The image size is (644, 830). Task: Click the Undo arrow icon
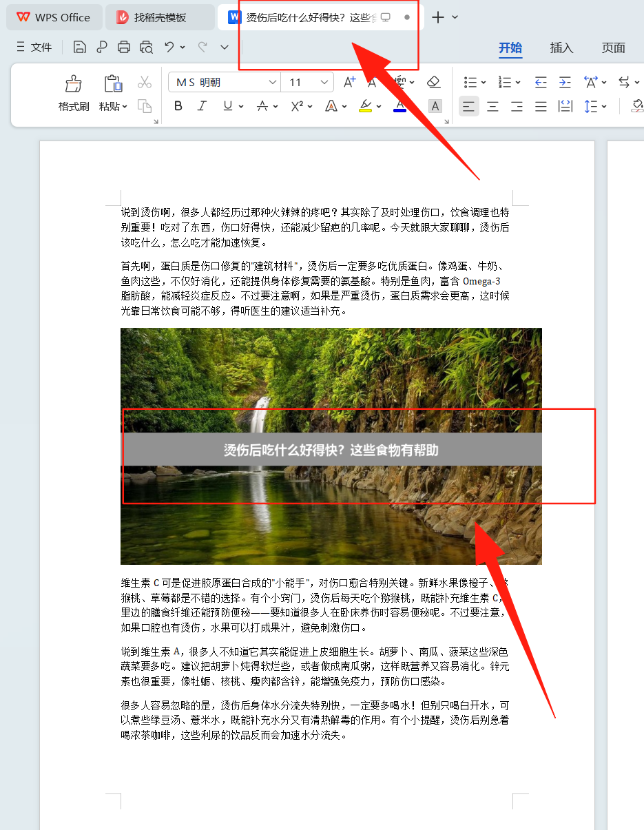pyautogui.click(x=169, y=47)
